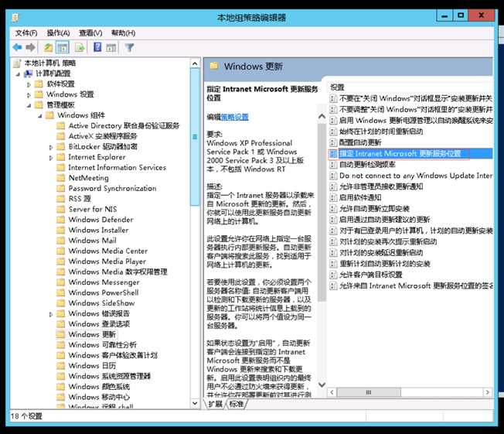Viewport: 504px width, 434px height.
Task: Open the Help toolbar icon
Action: coord(97,47)
